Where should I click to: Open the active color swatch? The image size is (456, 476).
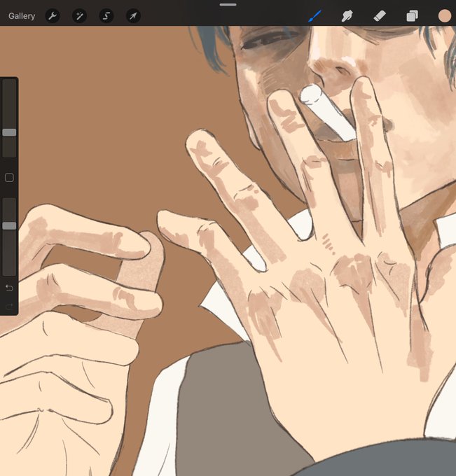[x=445, y=16]
